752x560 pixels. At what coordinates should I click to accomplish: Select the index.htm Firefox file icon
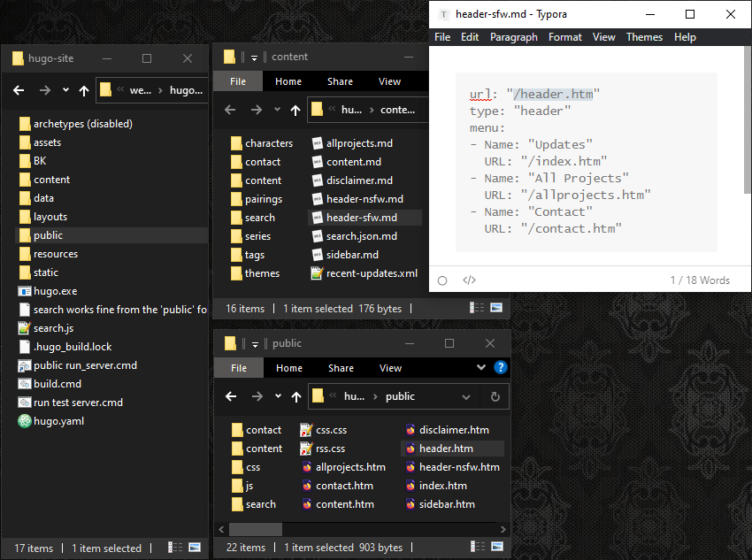411,486
